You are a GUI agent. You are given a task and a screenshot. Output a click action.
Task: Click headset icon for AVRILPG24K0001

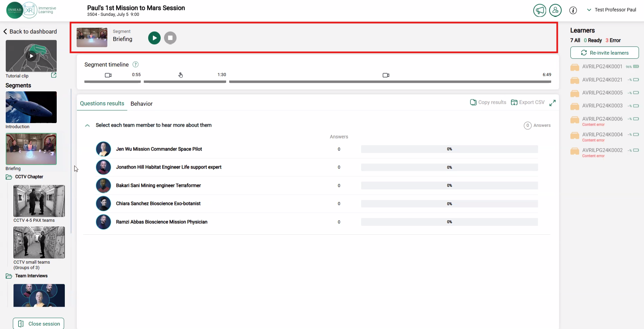pos(575,67)
